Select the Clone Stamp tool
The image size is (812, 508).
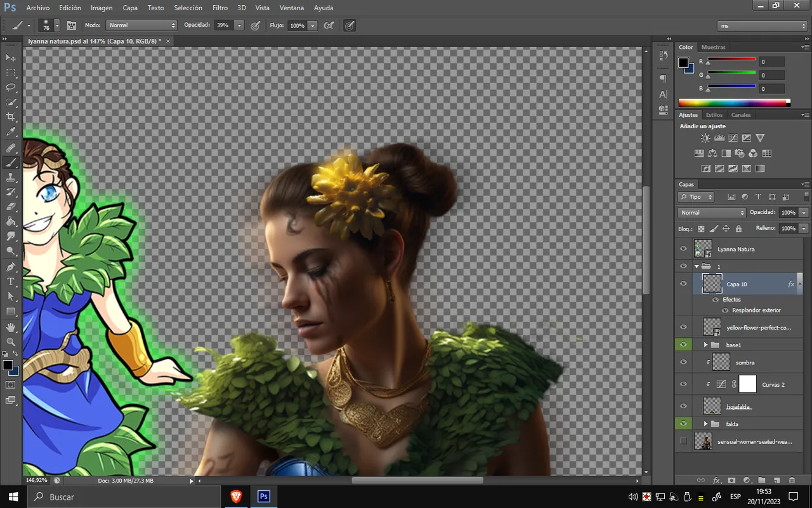tap(11, 178)
